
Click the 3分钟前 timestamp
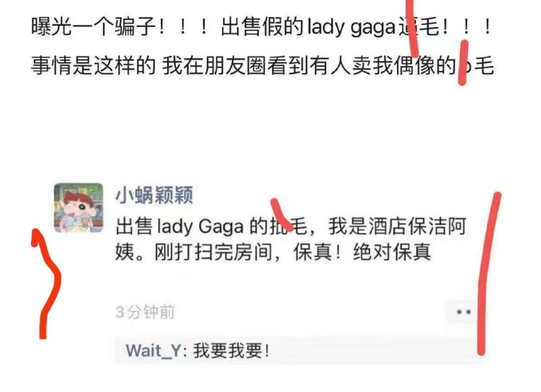click(145, 312)
